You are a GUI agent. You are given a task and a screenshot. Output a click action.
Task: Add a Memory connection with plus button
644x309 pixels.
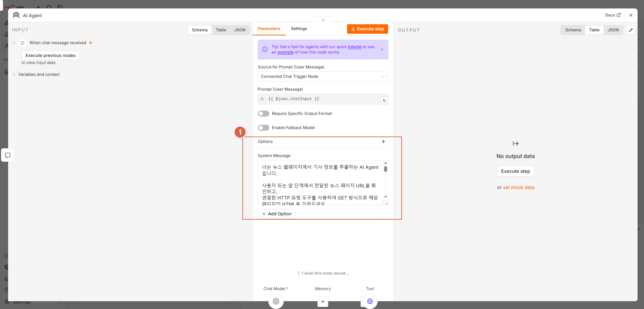323,302
